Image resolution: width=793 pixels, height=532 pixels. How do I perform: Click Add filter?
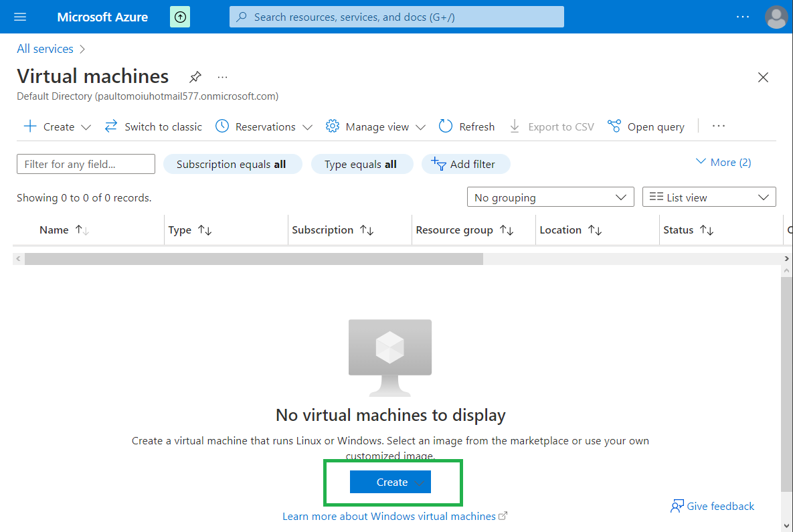pos(465,164)
